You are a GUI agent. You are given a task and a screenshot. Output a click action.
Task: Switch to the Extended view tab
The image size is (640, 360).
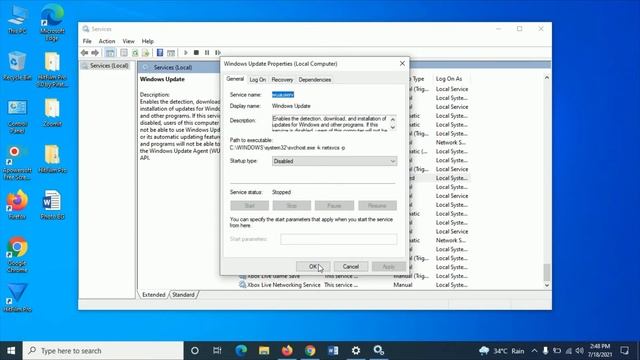(153, 295)
